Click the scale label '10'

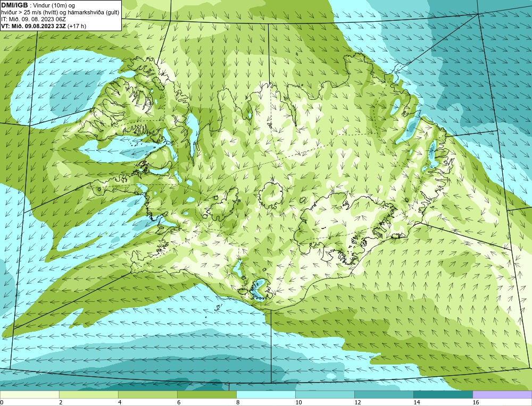298,402
